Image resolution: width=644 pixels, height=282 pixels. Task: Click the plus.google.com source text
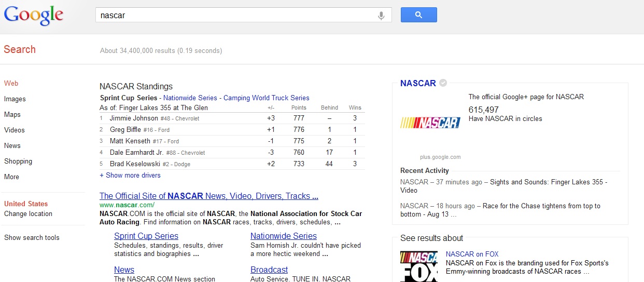tap(440, 157)
